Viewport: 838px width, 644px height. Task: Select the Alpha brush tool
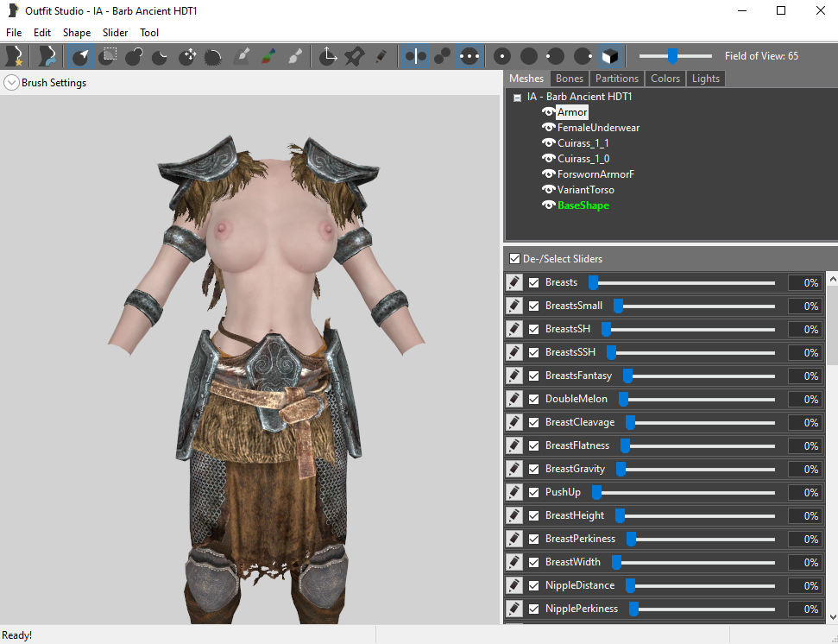point(295,56)
